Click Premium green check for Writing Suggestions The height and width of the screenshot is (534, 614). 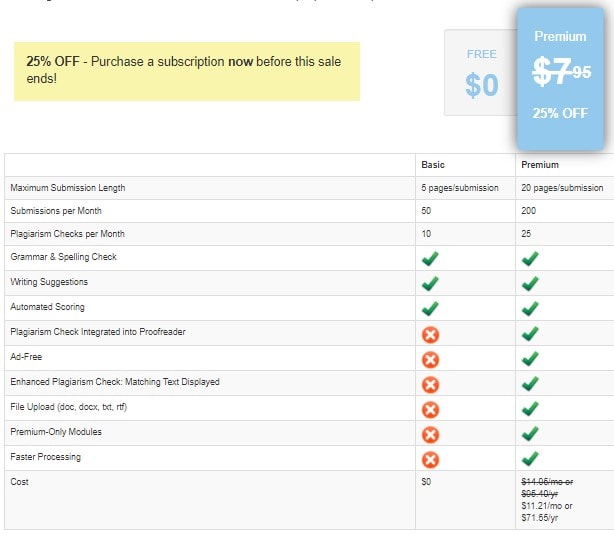(x=531, y=283)
